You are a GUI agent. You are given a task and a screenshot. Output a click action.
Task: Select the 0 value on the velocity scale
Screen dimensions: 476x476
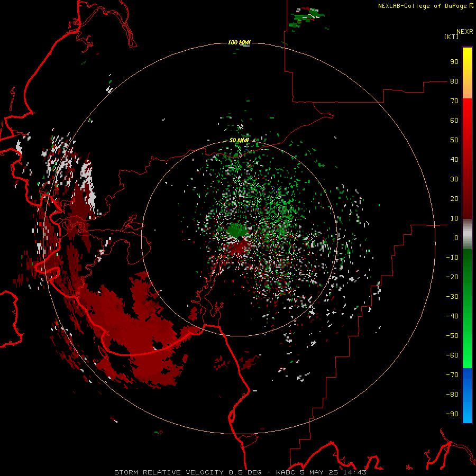click(x=456, y=238)
